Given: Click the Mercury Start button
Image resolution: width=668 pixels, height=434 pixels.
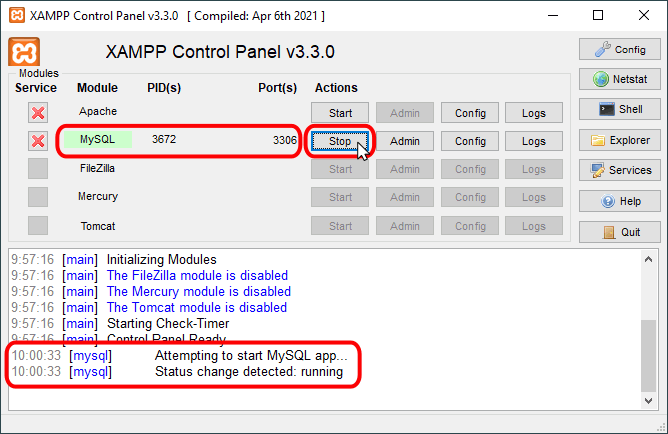Looking at the screenshot, I should pyautogui.click(x=340, y=197).
